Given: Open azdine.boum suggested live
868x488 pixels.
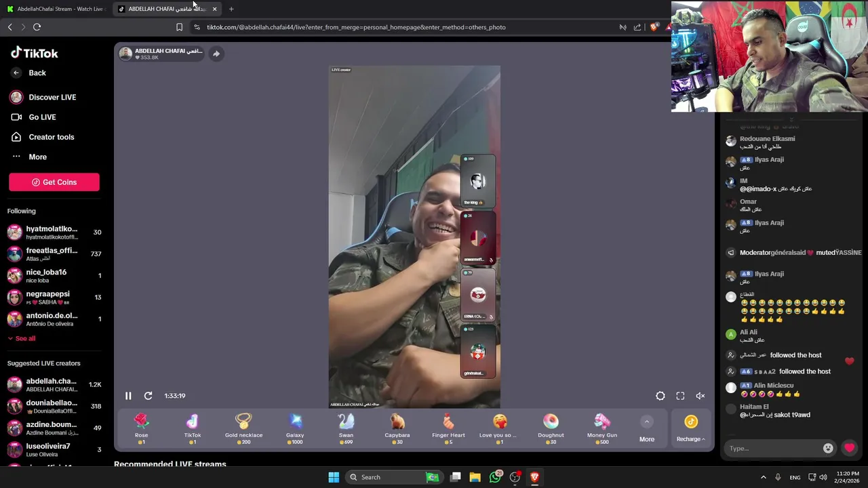Looking at the screenshot, I should [54, 428].
